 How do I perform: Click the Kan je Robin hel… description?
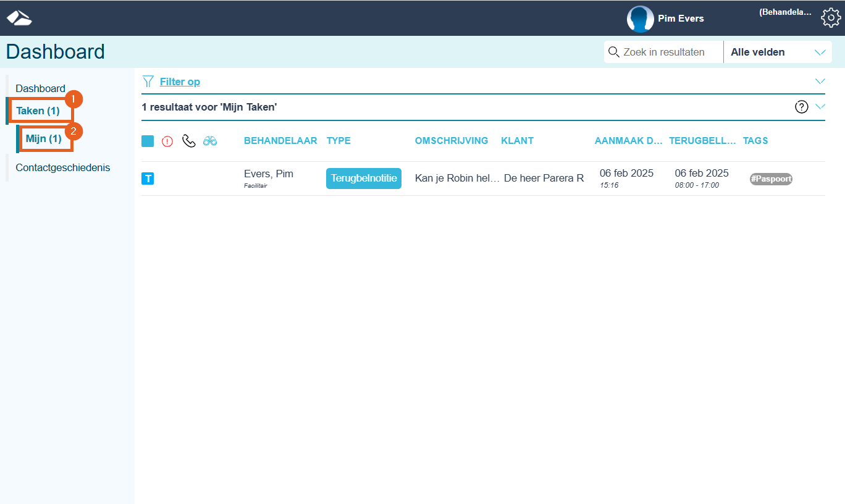(x=457, y=178)
